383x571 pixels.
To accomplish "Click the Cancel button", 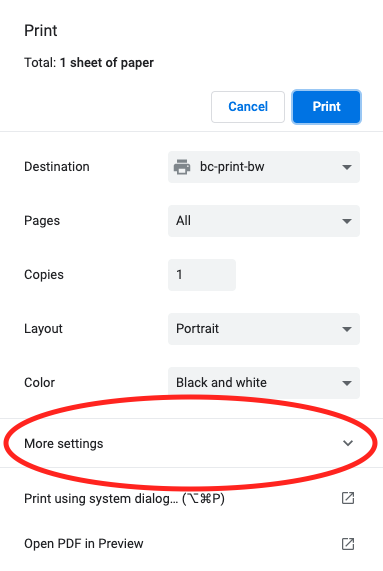I will click(248, 107).
